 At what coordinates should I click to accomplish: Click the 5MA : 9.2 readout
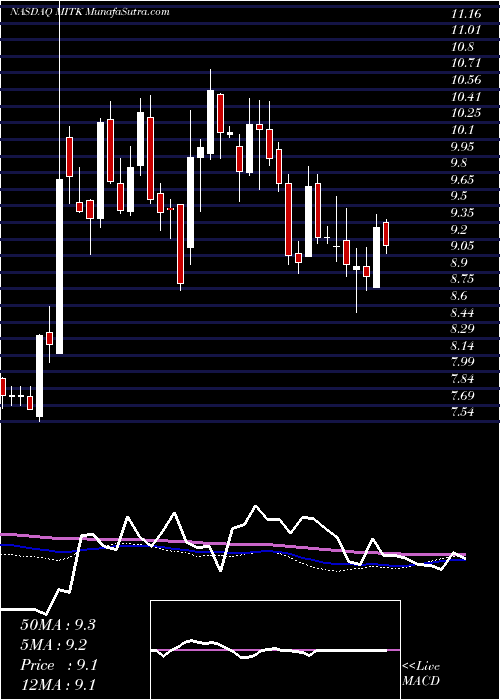point(54,645)
